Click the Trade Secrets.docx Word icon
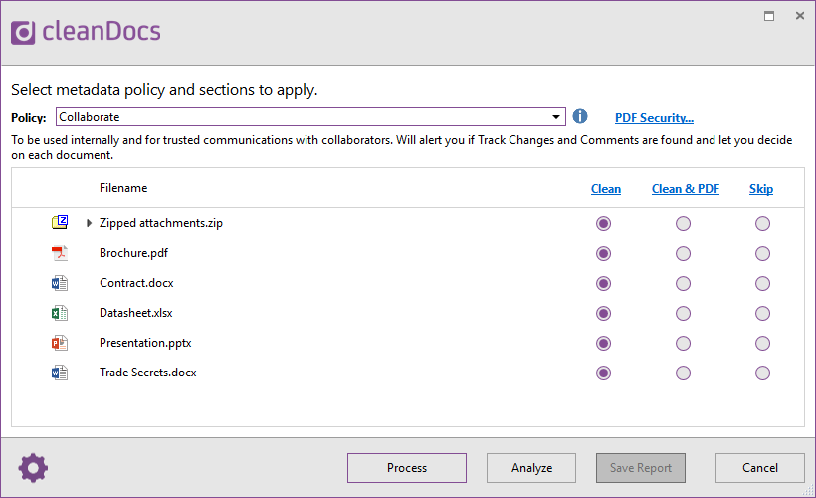This screenshot has width=816, height=498. tap(60, 373)
